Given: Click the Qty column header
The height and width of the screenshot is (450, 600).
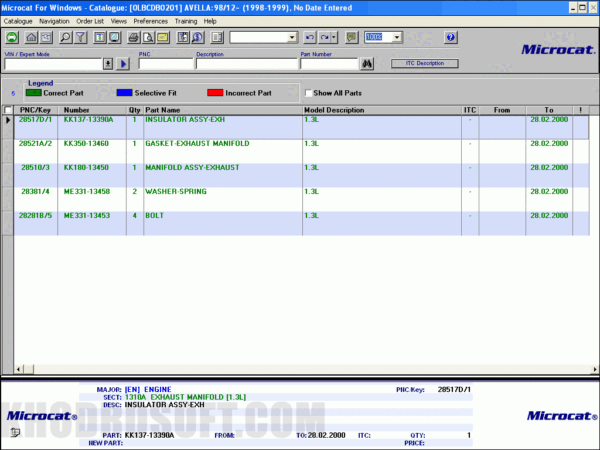Looking at the screenshot, I should pos(135,110).
